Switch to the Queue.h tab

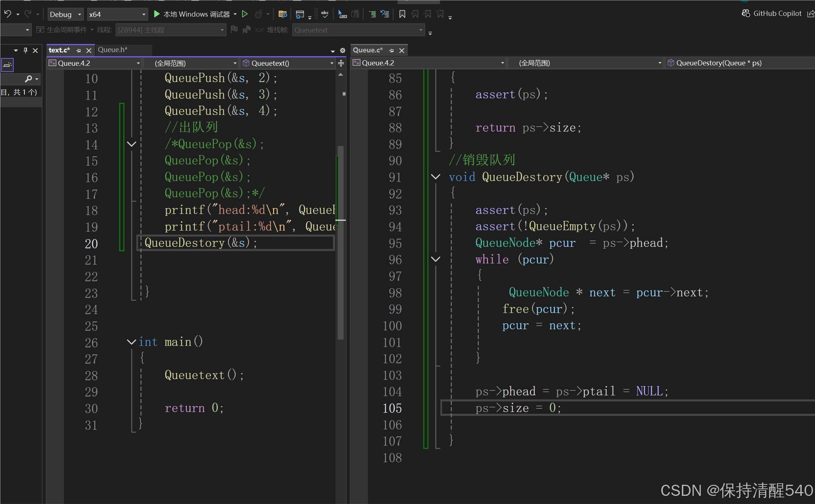pyautogui.click(x=112, y=50)
